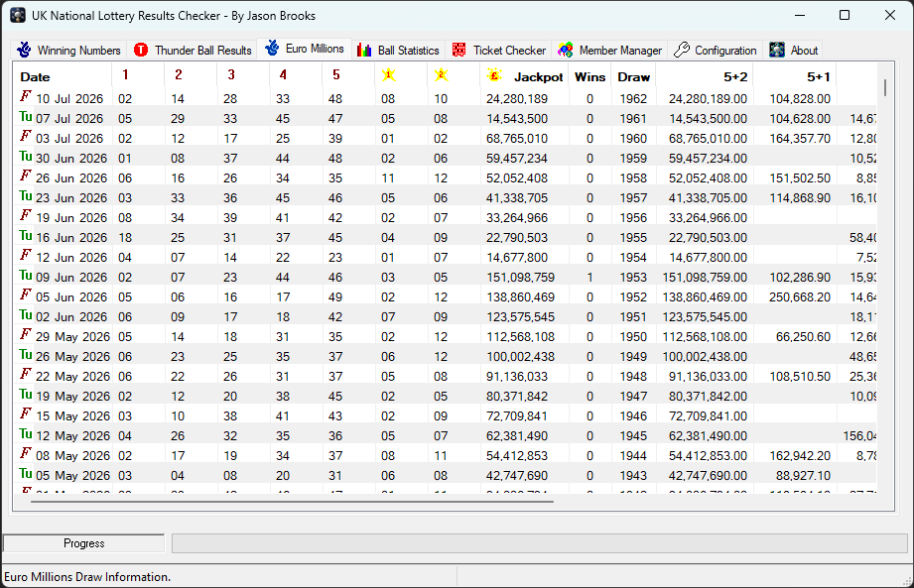Select the 16 Jun 2026 draw date
This screenshot has height=588, width=914.
pyautogui.click(x=71, y=238)
